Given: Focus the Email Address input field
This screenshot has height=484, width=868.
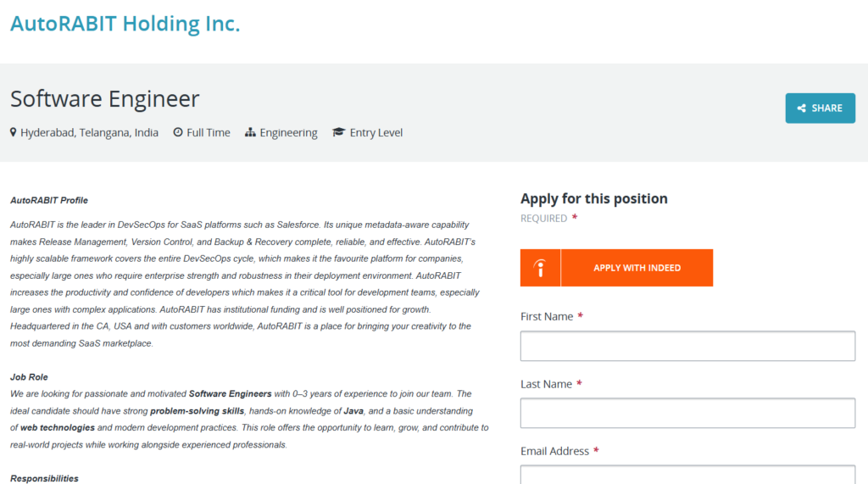Looking at the screenshot, I should point(687,475).
